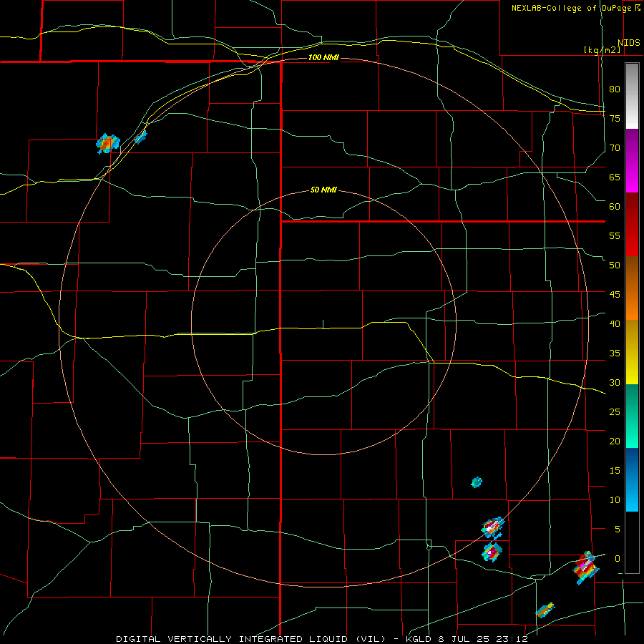The height and width of the screenshot is (644, 644).
Task: Click the 20 value on color scale
Action: [x=615, y=441]
